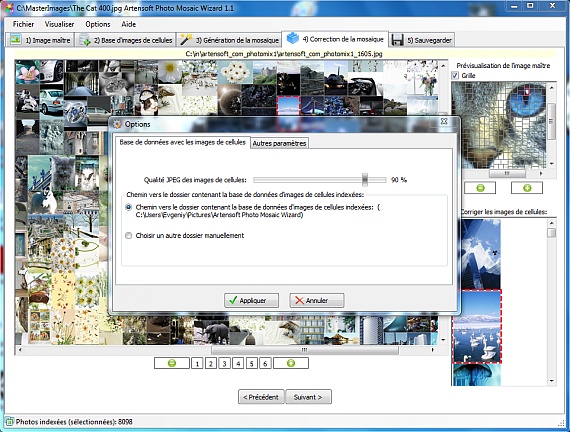The height and width of the screenshot is (432, 570).
Task: Click zoom out button below the mosaic
Action: 172,363
